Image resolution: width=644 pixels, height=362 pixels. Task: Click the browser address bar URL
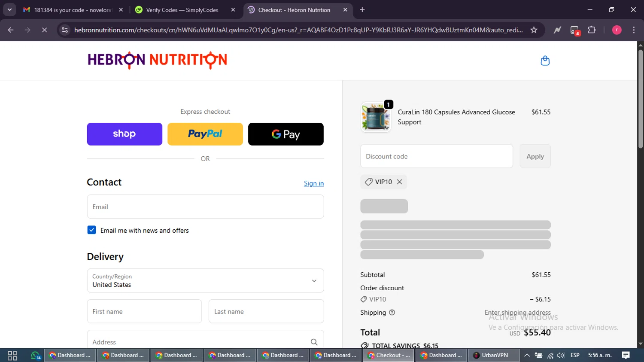(298, 30)
